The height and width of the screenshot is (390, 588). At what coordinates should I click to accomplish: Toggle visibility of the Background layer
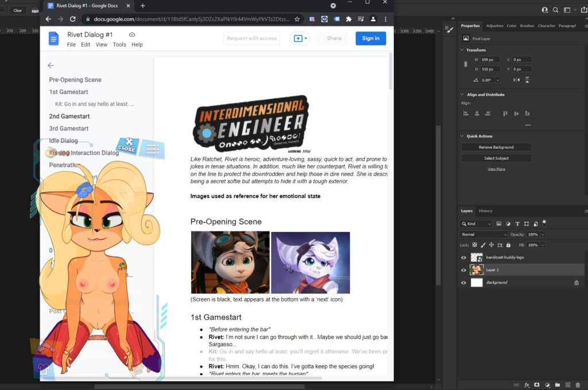tap(463, 283)
